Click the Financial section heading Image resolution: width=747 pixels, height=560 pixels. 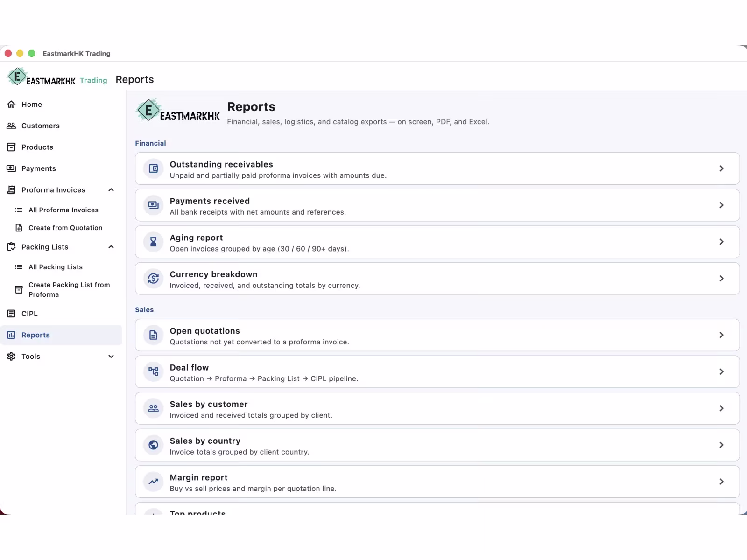(150, 143)
